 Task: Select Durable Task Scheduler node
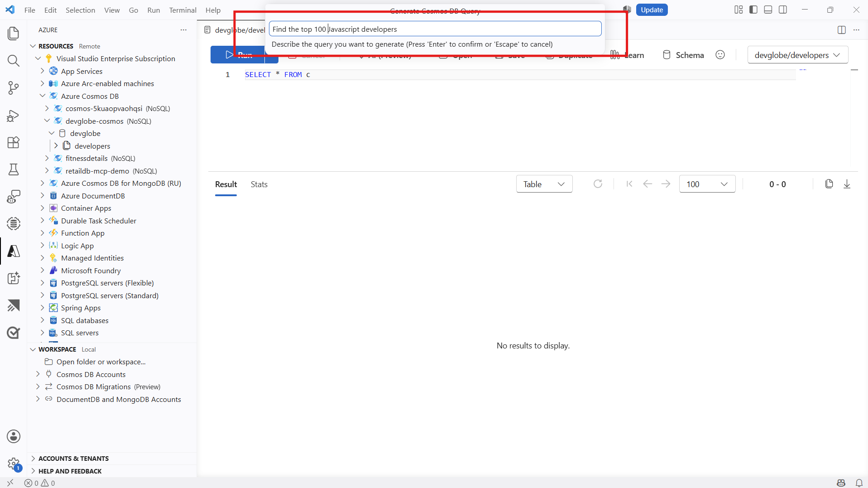tap(98, 221)
